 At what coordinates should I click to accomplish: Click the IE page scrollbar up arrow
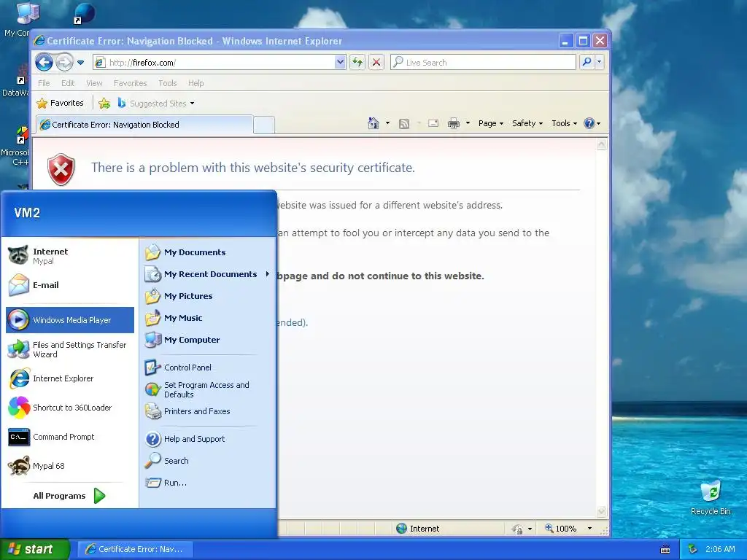(x=602, y=144)
